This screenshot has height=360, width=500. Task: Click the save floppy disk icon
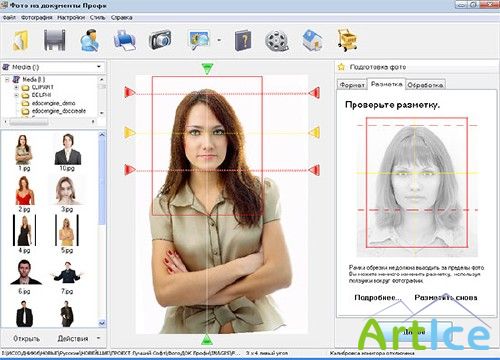point(55,40)
